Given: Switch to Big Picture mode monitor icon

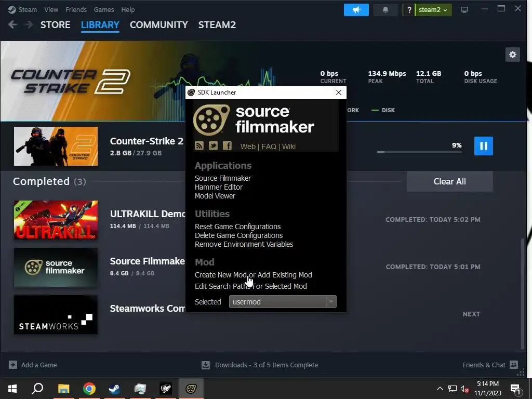Looking at the screenshot, I should pos(464,10).
